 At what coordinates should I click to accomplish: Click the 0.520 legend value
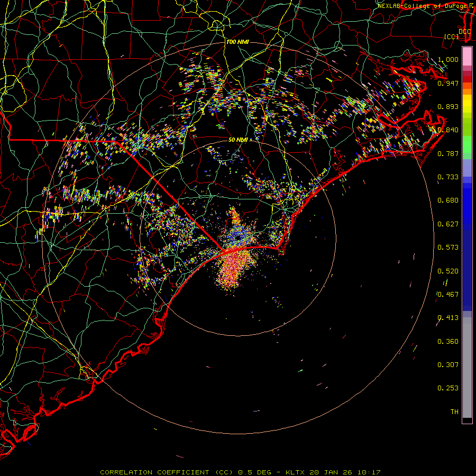click(448, 271)
